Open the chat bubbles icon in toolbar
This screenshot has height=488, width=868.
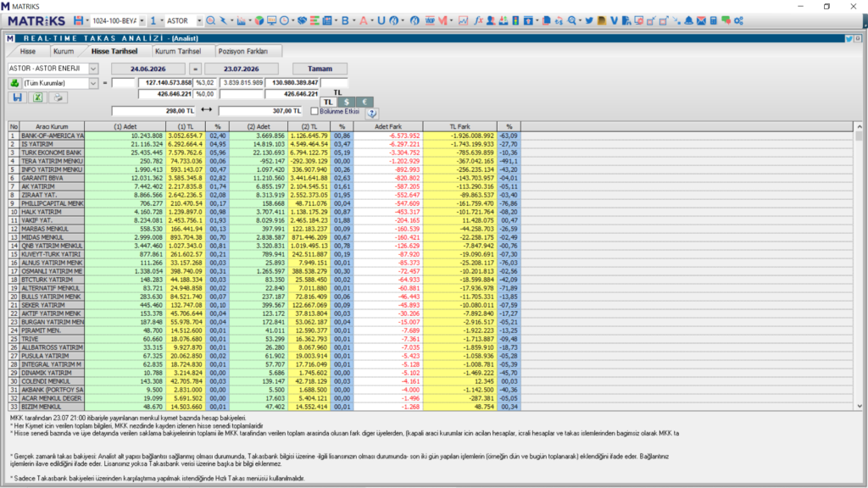coord(726,20)
